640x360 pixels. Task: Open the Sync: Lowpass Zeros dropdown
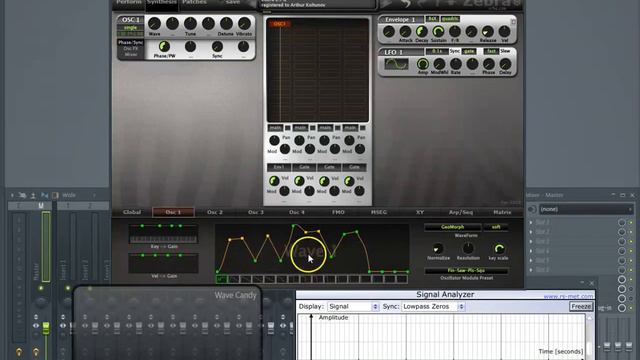coord(433,307)
